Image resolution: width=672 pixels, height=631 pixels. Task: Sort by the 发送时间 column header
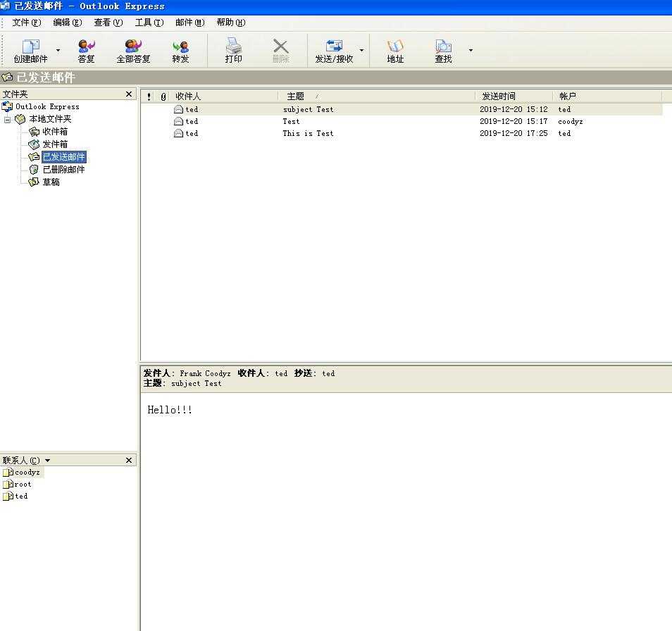pyautogui.click(x=514, y=96)
